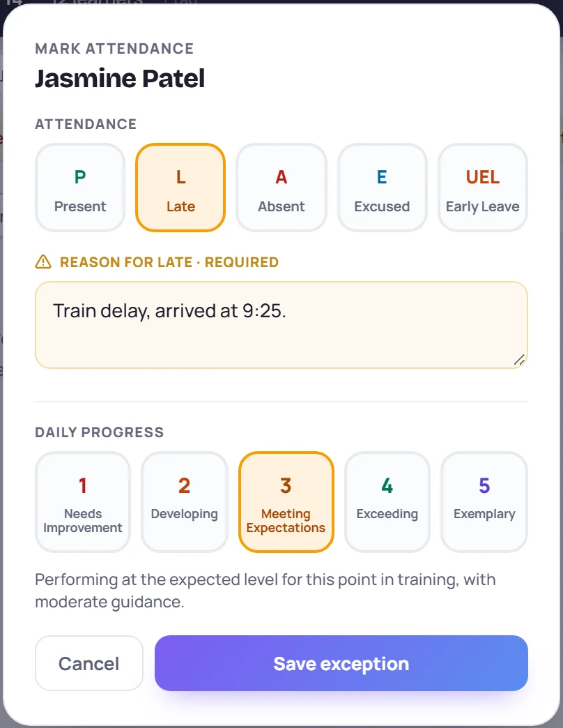Mark attendance as Absent

coord(281,188)
